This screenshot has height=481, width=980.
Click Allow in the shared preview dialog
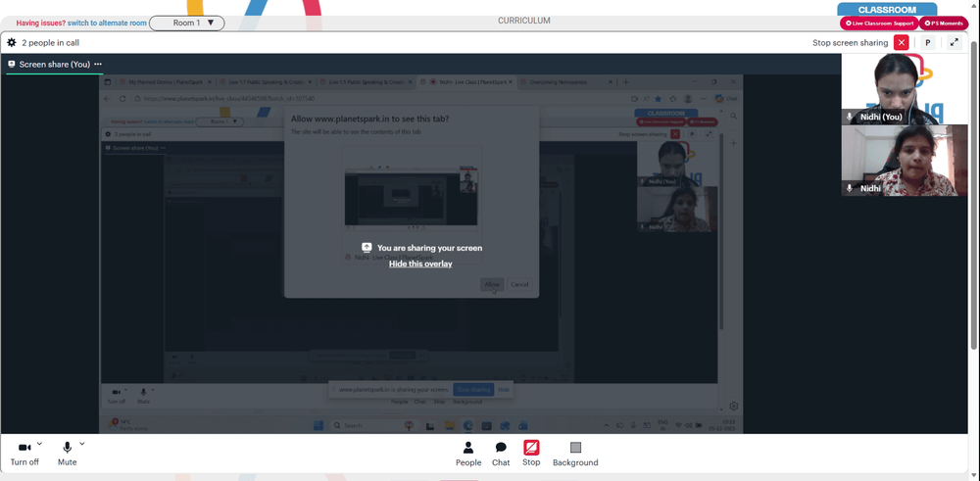click(492, 284)
